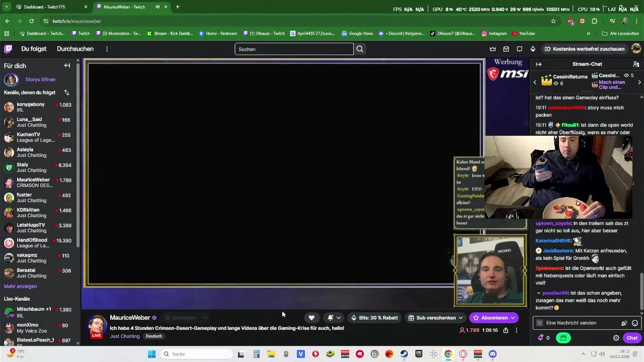The height and width of the screenshot is (362, 644).
Task: Show hidden bookmarks with double chevron
Action: (589, 33)
